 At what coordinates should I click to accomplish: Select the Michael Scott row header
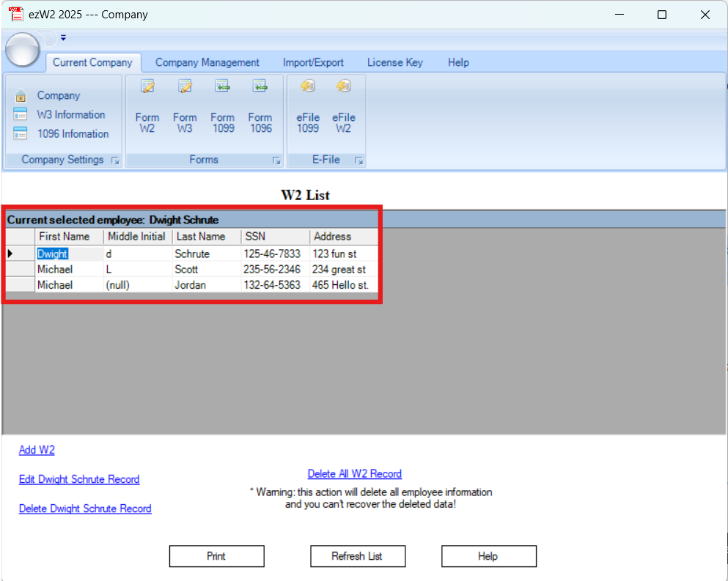click(x=19, y=270)
